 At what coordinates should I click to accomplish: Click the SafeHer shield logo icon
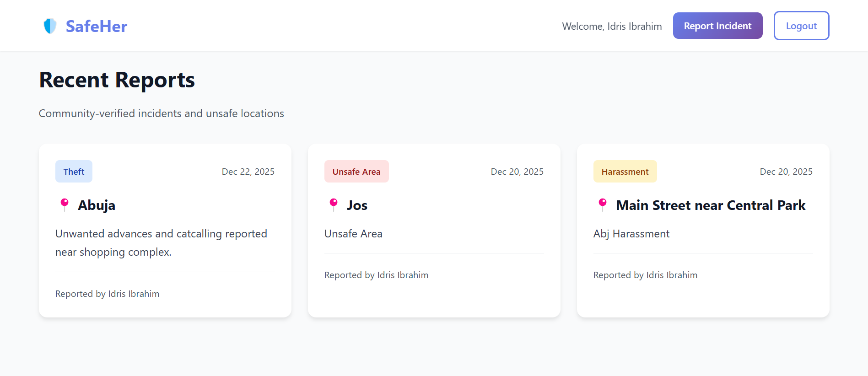50,26
